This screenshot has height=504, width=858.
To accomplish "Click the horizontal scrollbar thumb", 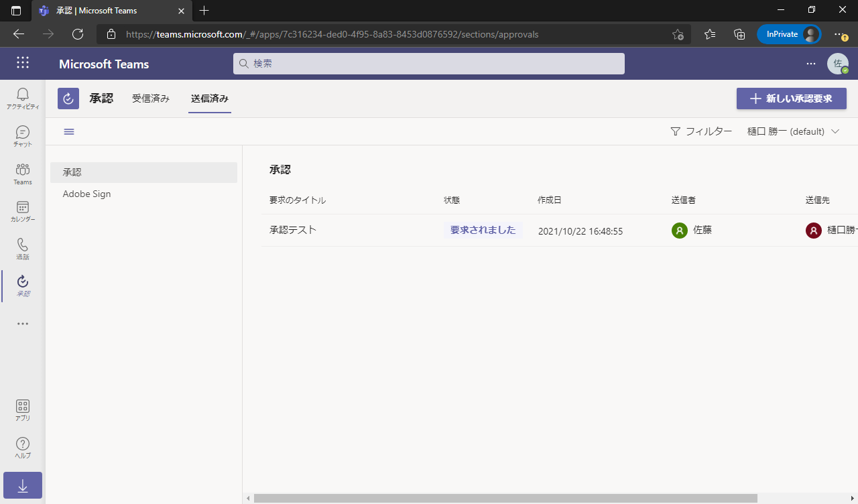I will 505,498.
